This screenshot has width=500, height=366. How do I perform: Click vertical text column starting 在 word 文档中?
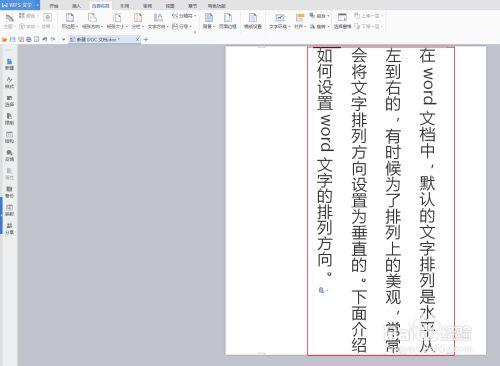click(x=427, y=200)
